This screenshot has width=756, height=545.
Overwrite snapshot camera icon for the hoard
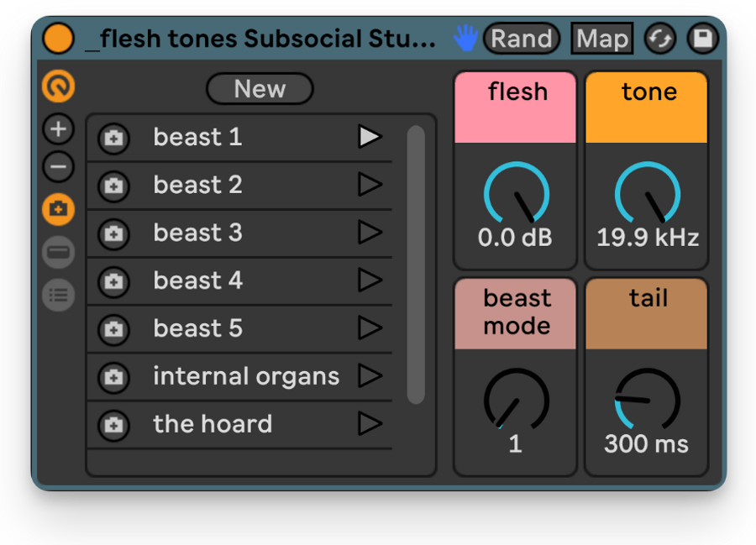click(113, 426)
